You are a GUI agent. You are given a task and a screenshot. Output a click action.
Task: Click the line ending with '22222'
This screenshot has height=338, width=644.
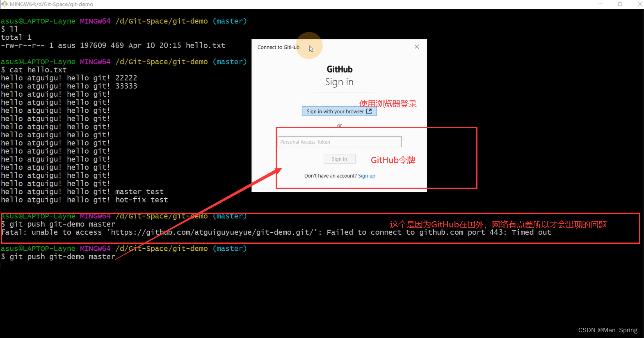(x=69, y=78)
